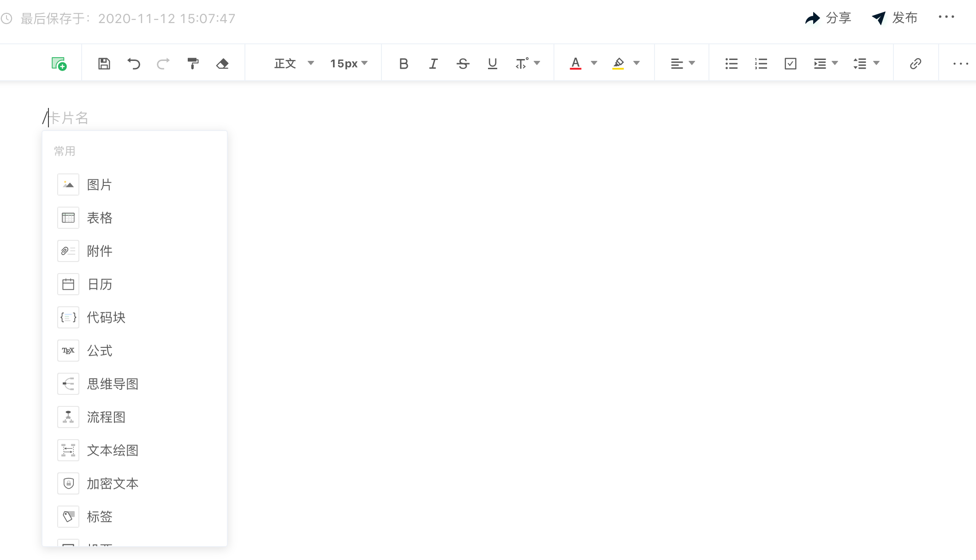Undo the last action
This screenshot has height=560, width=976.
click(x=134, y=64)
